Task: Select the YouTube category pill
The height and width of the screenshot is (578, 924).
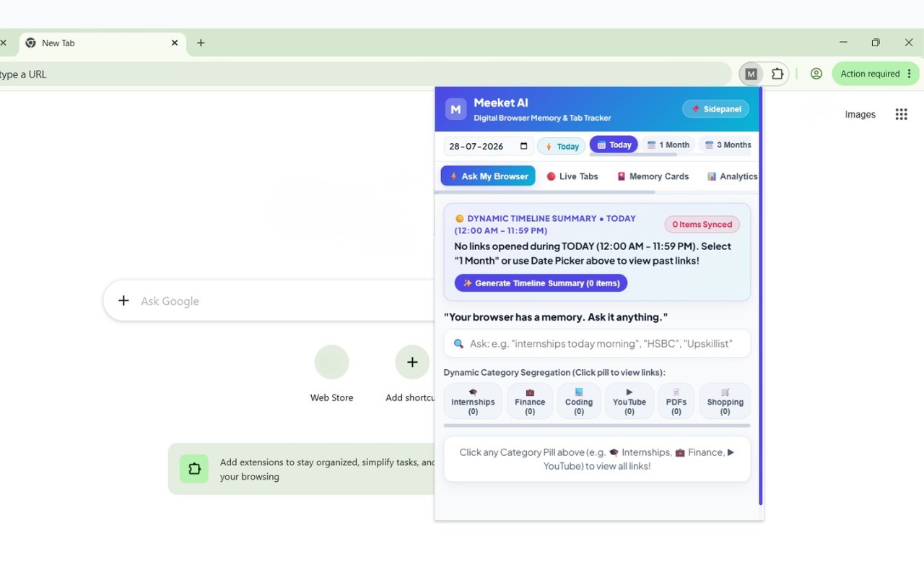Action: [629, 401]
